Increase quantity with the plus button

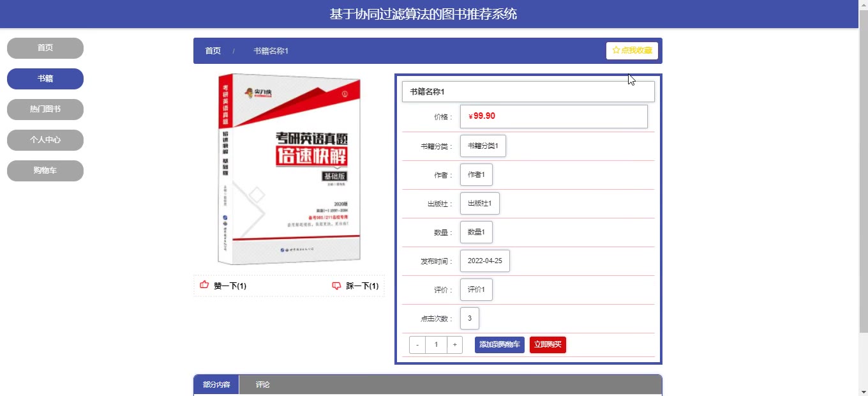pos(454,345)
